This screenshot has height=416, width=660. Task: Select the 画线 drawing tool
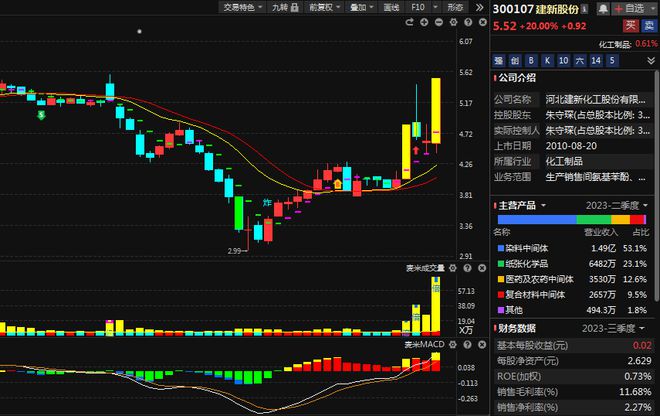pos(391,7)
